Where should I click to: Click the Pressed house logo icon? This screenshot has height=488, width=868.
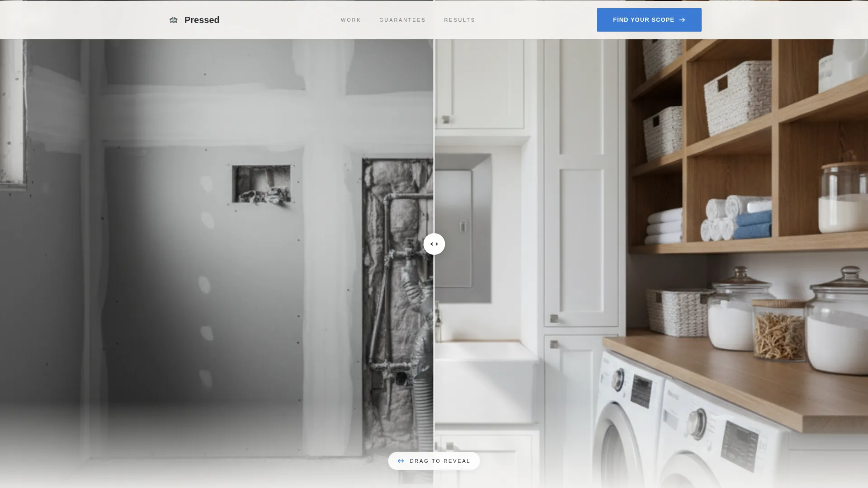click(173, 20)
